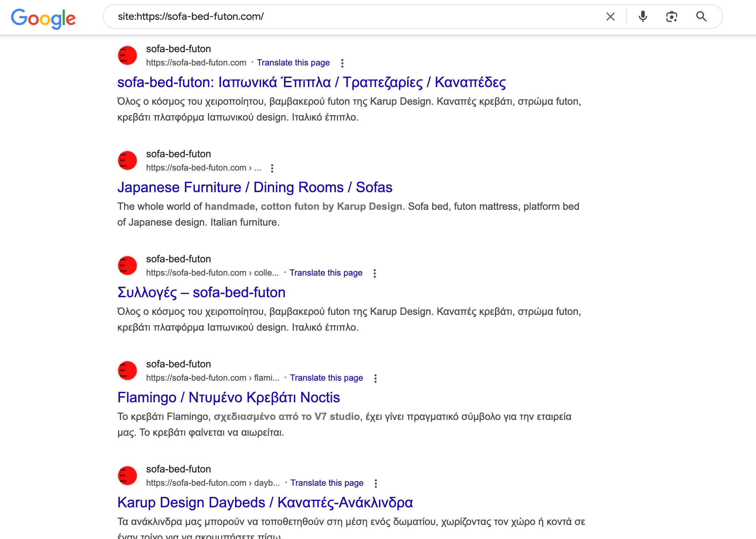Translate the first result page
Viewport: 756px width, 539px height.
tap(293, 63)
